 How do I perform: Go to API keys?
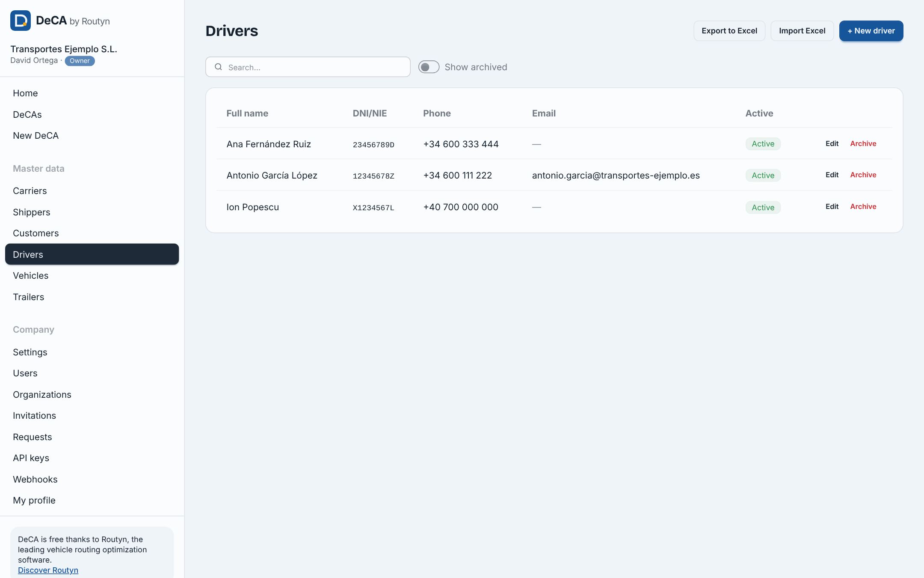pyautogui.click(x=92, y=458)
